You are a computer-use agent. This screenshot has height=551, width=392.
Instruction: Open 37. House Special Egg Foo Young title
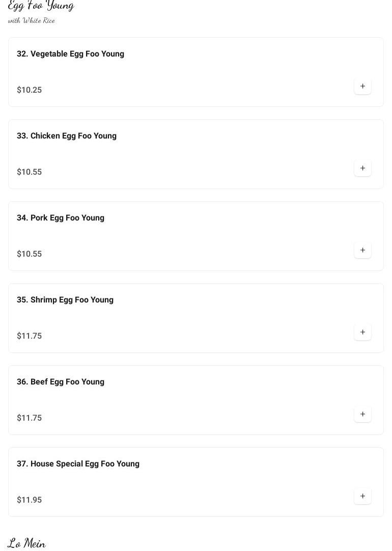pyautogui.click(x=78, y=464)
